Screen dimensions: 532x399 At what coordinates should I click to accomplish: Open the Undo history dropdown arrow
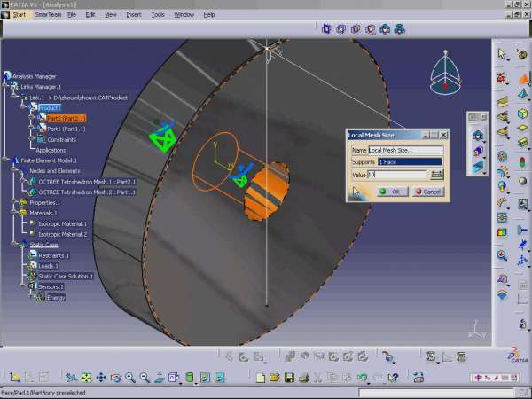pos(369,383)
